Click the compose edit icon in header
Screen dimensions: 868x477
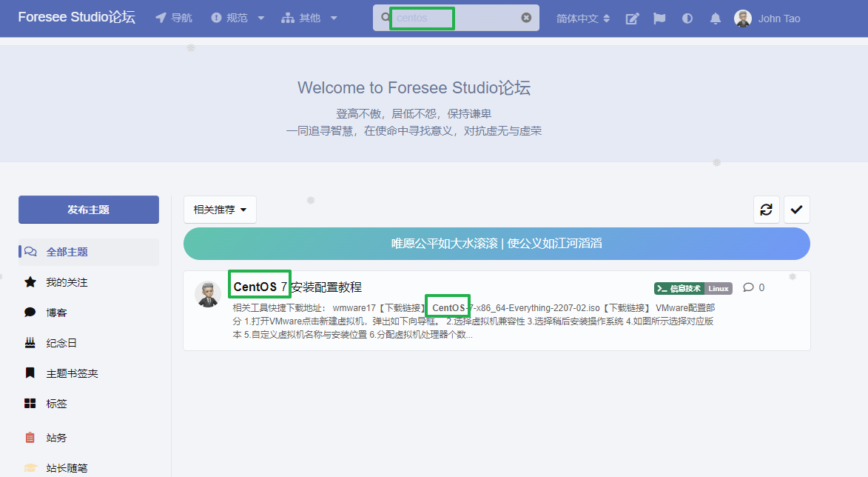point(632,19)
